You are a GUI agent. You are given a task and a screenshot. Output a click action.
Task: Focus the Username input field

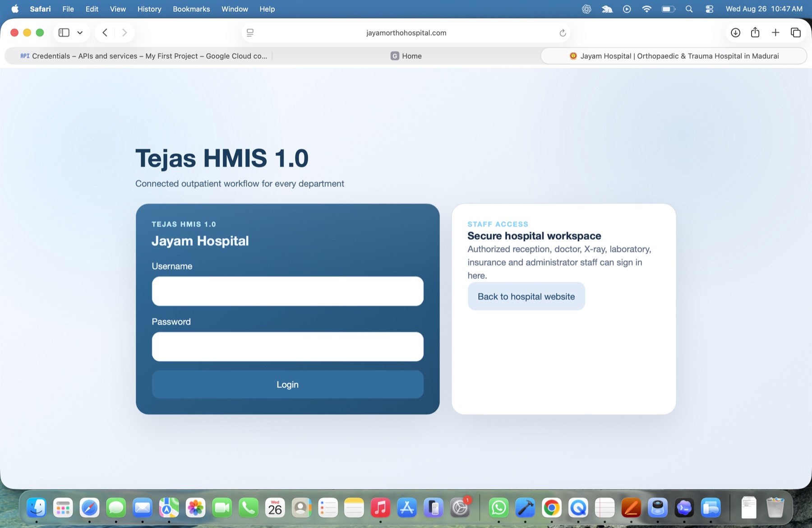point(287,291)
